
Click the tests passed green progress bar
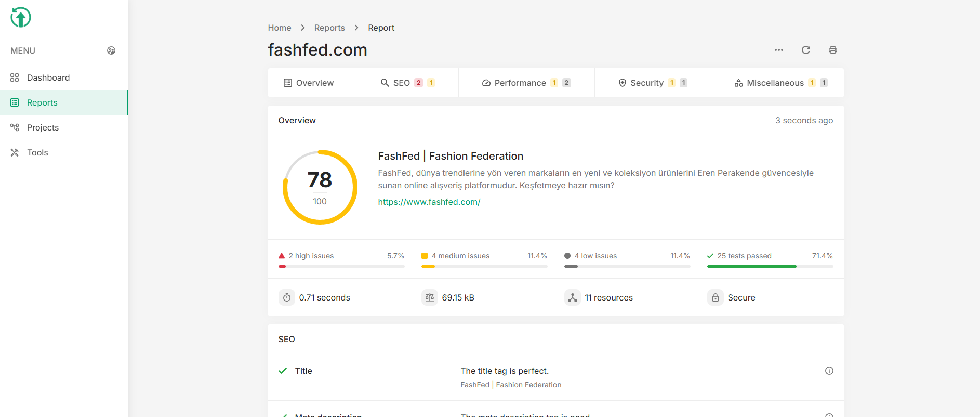pos(770,267)
